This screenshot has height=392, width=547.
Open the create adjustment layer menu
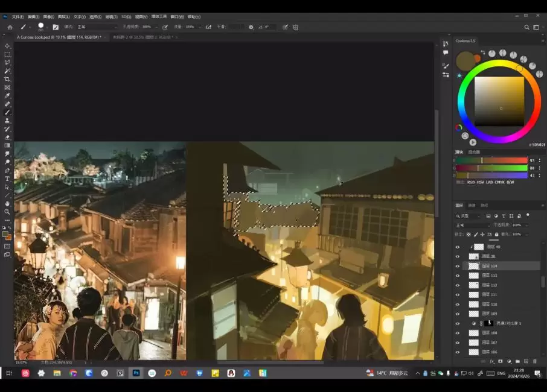coord(509,362)
